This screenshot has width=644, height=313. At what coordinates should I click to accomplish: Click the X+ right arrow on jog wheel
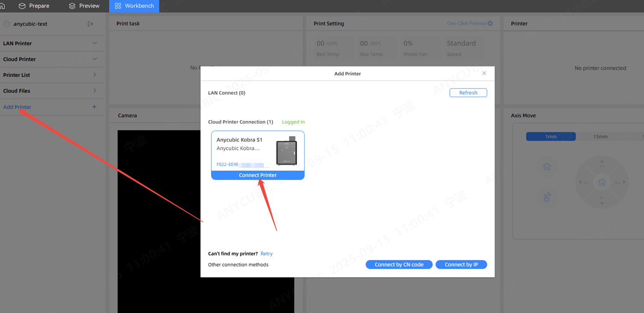click(x=624, y=182)
